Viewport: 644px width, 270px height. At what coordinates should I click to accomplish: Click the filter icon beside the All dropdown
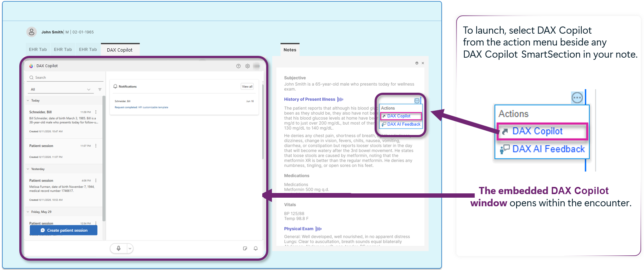click(100, 90)
